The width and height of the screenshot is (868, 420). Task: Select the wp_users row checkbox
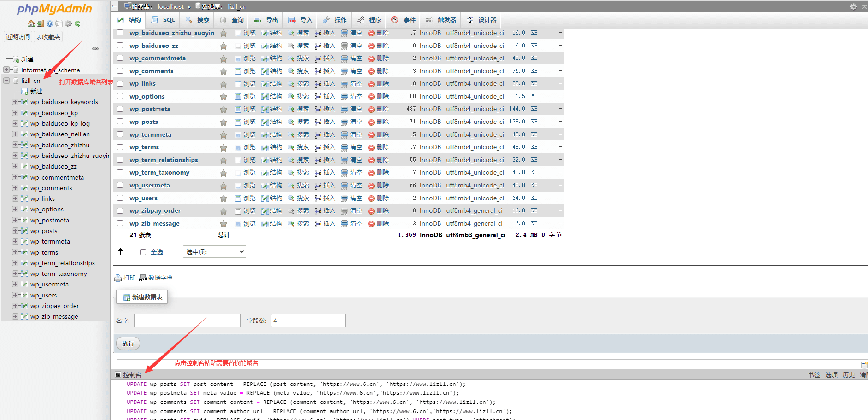(x=120, y=198)
